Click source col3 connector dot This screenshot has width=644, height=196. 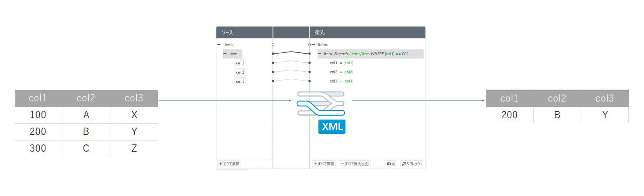point(273,81)
